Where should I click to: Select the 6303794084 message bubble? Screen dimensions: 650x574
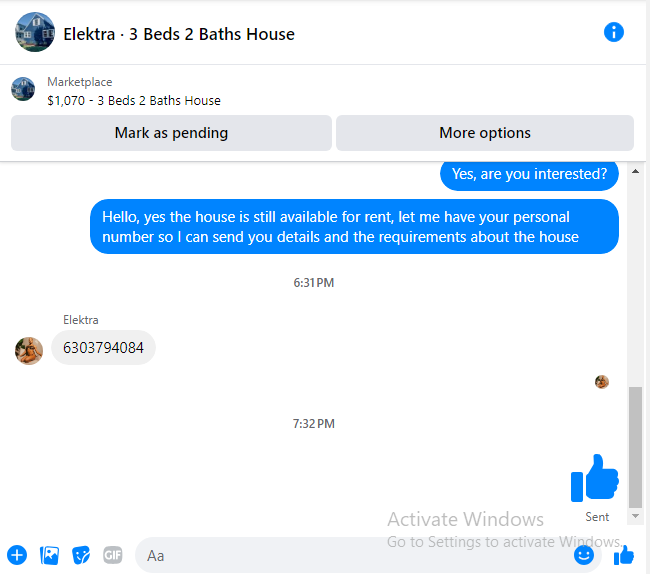click(103, 348)
